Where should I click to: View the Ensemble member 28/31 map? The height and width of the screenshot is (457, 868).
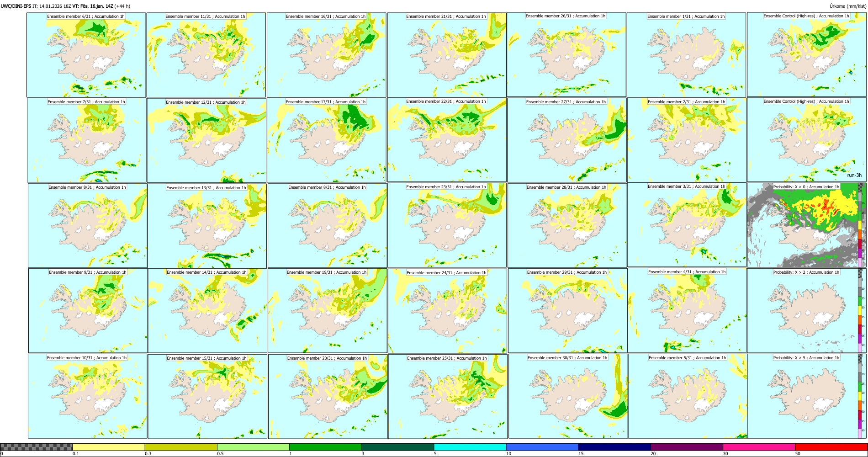point(567,226)
